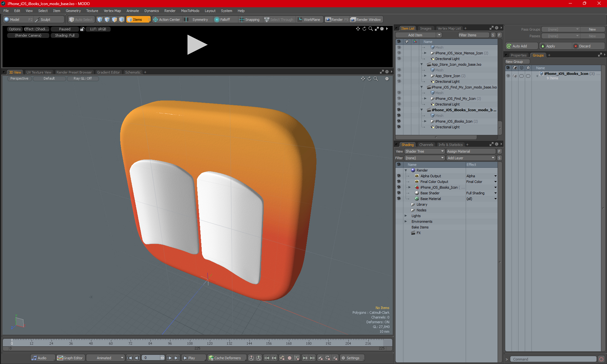This screenshot has width=607, height=364.
Task: Select the Sculpt mode icon
Action: (x=37, y=20)
